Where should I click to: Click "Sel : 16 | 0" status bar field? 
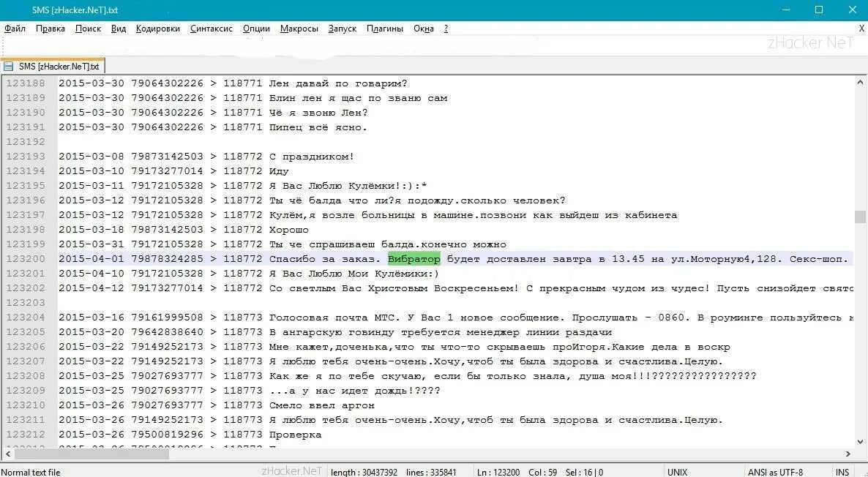[584, 472]
